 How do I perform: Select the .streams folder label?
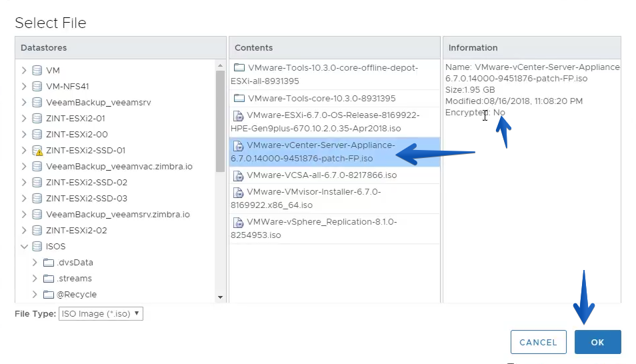74,279
